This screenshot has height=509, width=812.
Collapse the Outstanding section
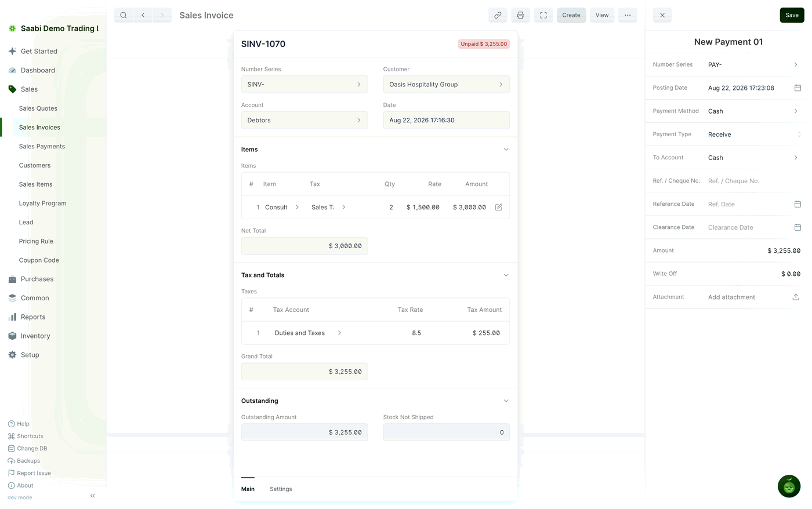[506, 401]
